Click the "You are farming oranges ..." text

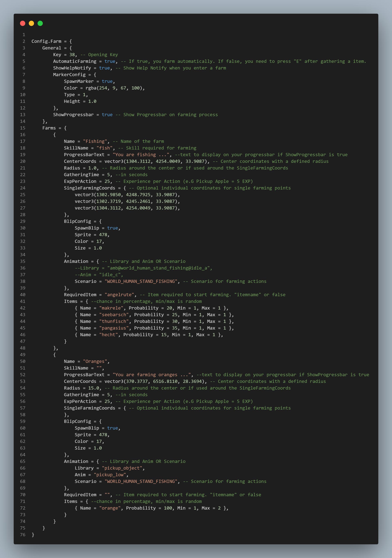152,374
